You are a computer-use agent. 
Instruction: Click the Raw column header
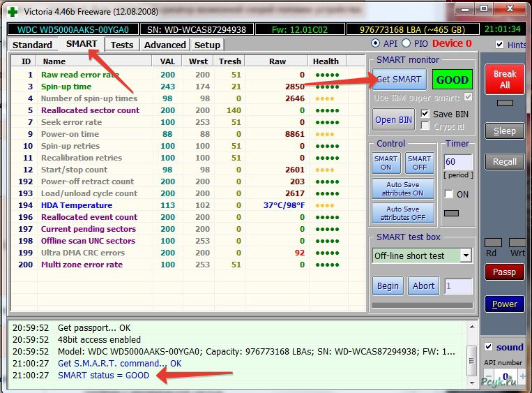[x=277, y=61]
